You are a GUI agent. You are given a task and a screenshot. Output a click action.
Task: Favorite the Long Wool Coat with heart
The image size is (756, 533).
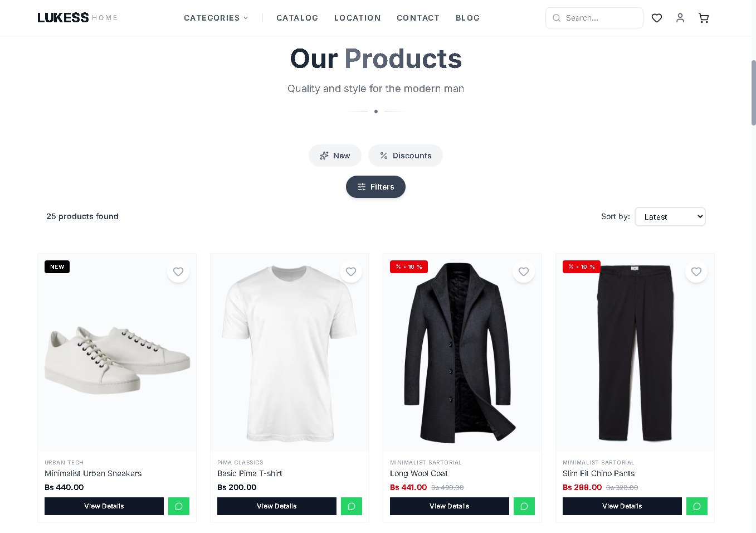tap(524, 272)
